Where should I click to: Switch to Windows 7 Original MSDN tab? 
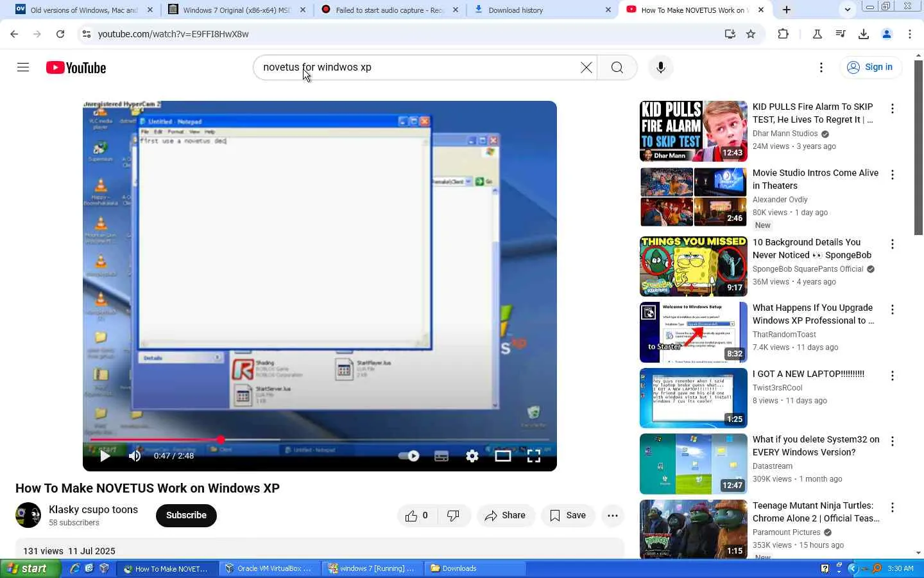click(x=236, y=10)
